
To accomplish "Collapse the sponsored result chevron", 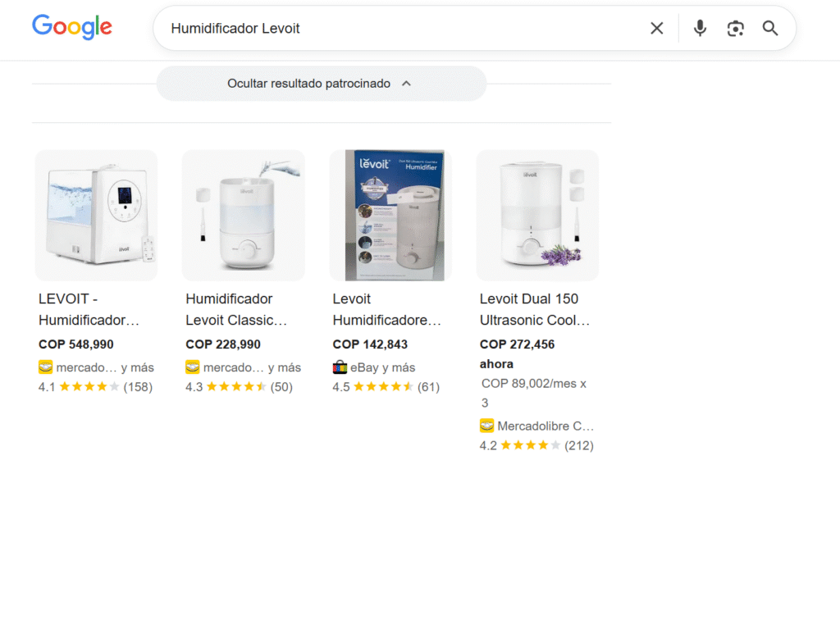I will pyautogui.click(x=406, y=84).
